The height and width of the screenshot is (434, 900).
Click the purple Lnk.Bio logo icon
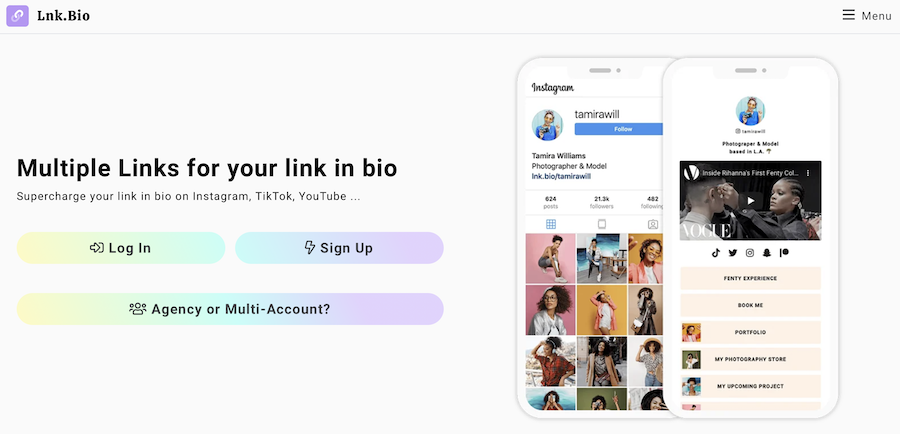coord(17,16)
